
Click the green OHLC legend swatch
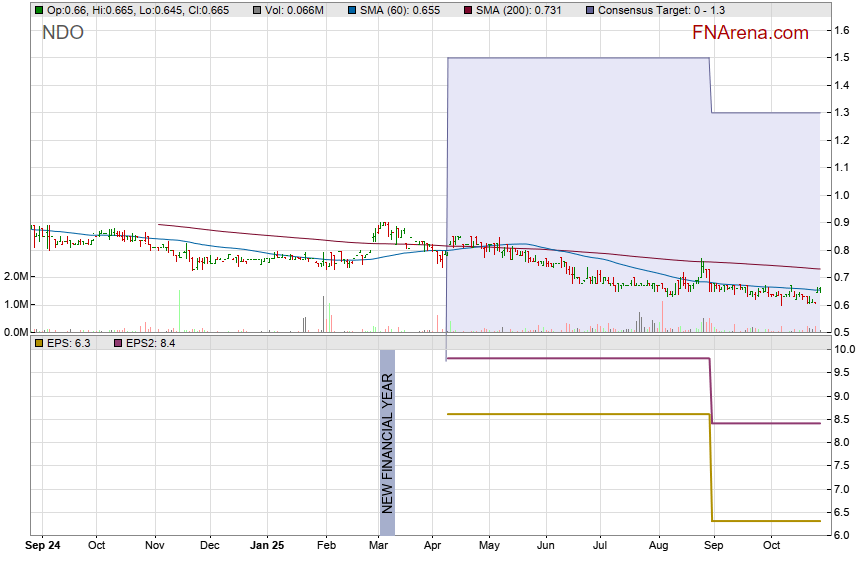[x=39, y=10]
